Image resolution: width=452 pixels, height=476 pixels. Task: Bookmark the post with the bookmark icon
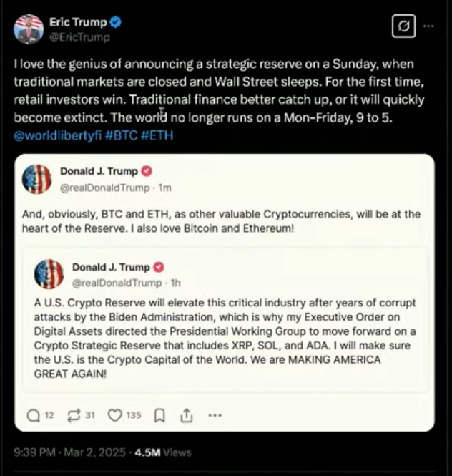point(160,415)
